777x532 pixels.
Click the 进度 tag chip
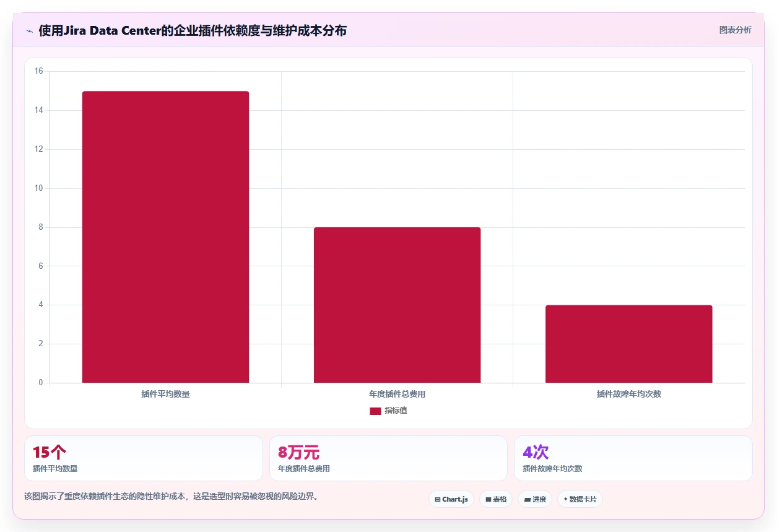535,499
